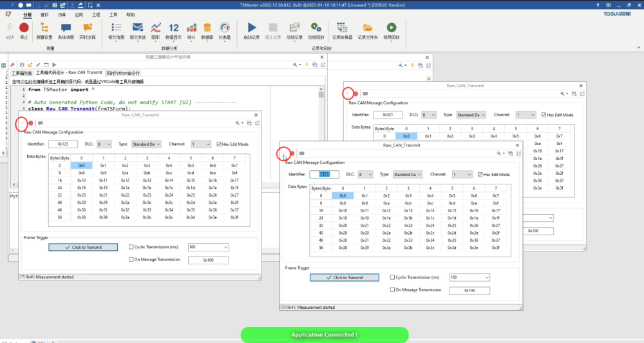Enable Cyclic Transmission in the front window
Image resolution: width=644 pixels, height=343 pixels.
[x=393, y=277]
